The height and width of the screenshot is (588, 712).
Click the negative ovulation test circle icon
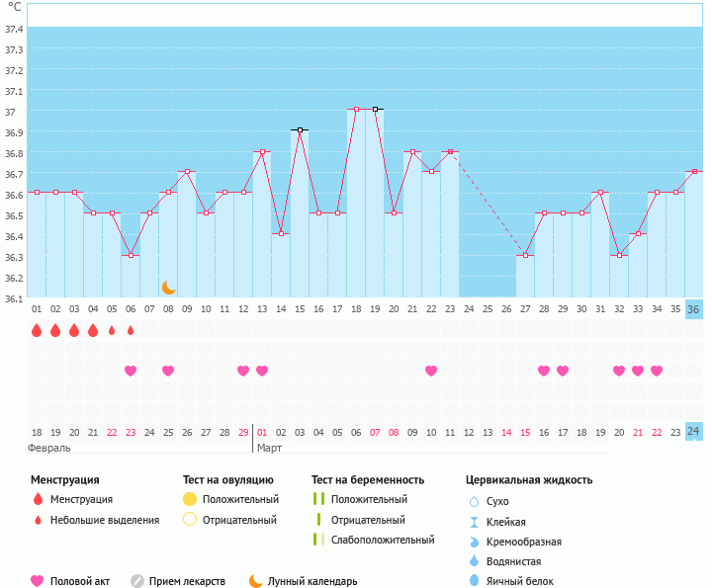(190, 520)
